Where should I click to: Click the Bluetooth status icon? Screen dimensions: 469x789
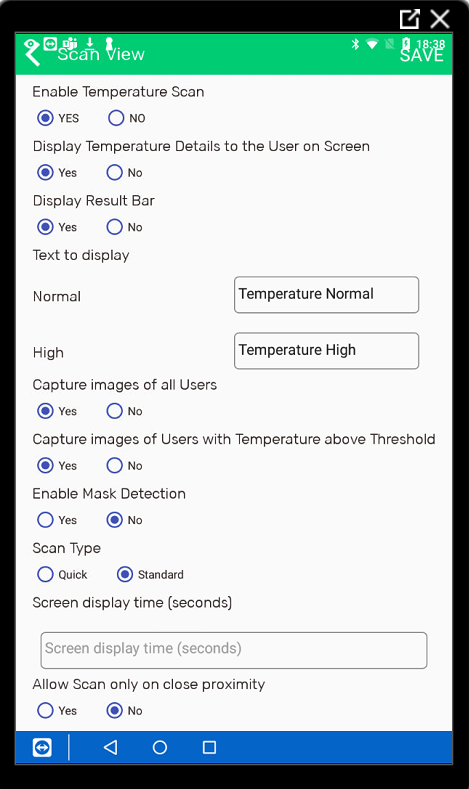[355, 44]
